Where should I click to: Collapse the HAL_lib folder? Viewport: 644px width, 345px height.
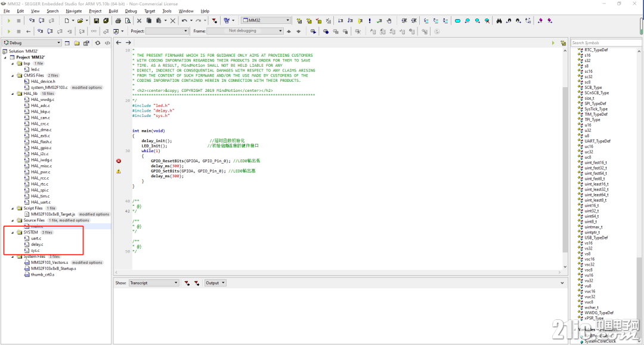pyautogui.click(x=14, y=93)
